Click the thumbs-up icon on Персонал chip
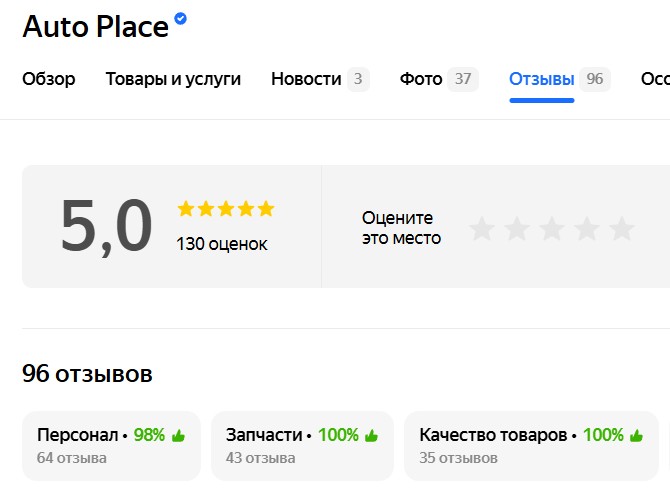This screenshot has width=670, height=490. pos(179,436)
